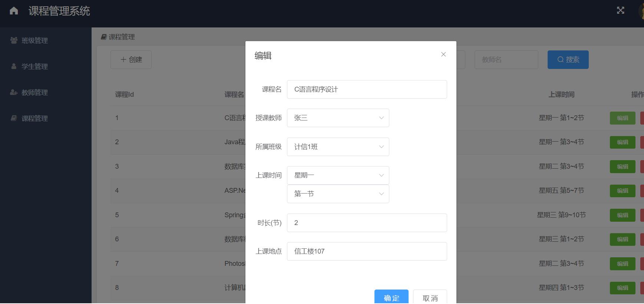Click the 时长(节) input field

367,223
